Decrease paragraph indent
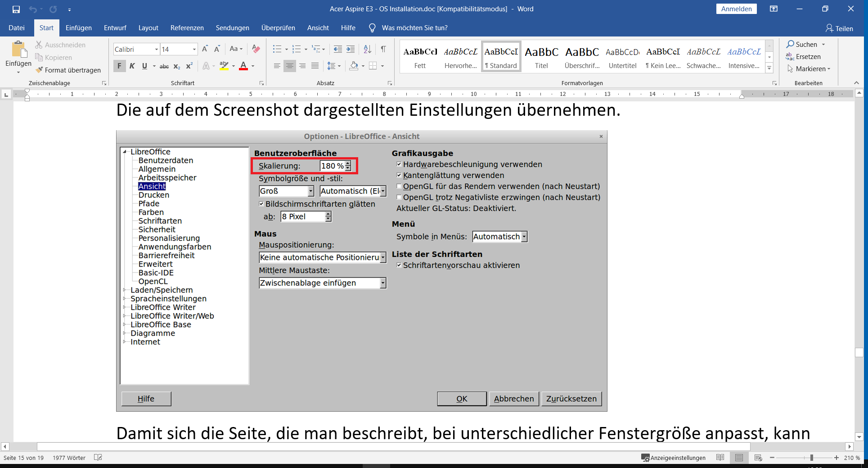Screen dimensions: 868x468 [x=338, y=49]
